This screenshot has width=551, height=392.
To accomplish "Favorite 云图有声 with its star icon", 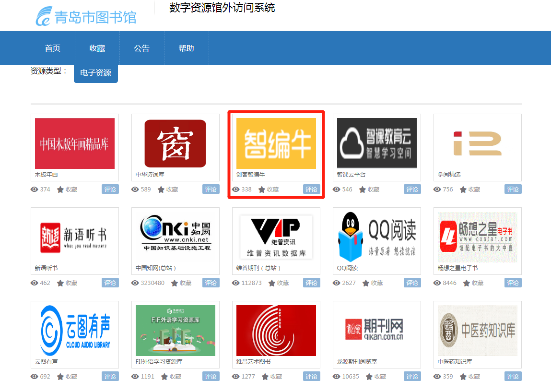I will (x=60, y=377).
